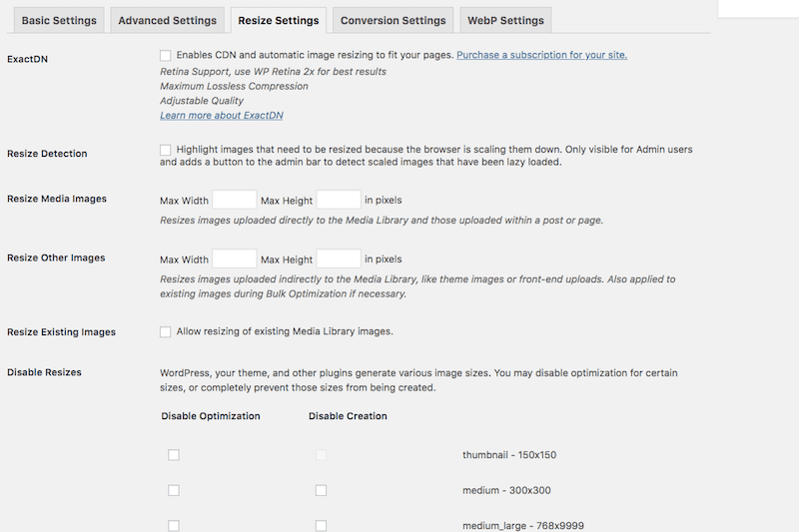Disable creation for medium 300x300
799x532 pixels.
click(x=321, y=490)
